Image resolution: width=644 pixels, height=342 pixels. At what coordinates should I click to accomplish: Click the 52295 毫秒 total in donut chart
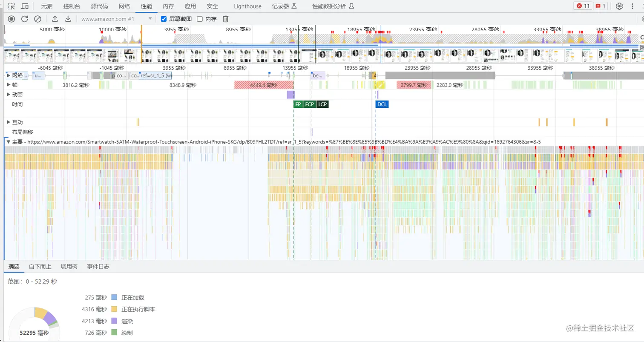point(35,333)
